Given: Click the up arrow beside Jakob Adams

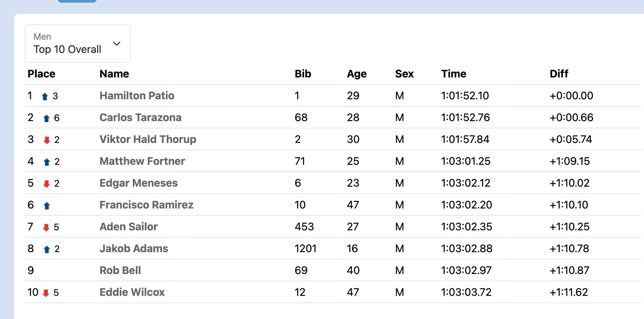Looking at the screenshot, I should coord(47,249).
